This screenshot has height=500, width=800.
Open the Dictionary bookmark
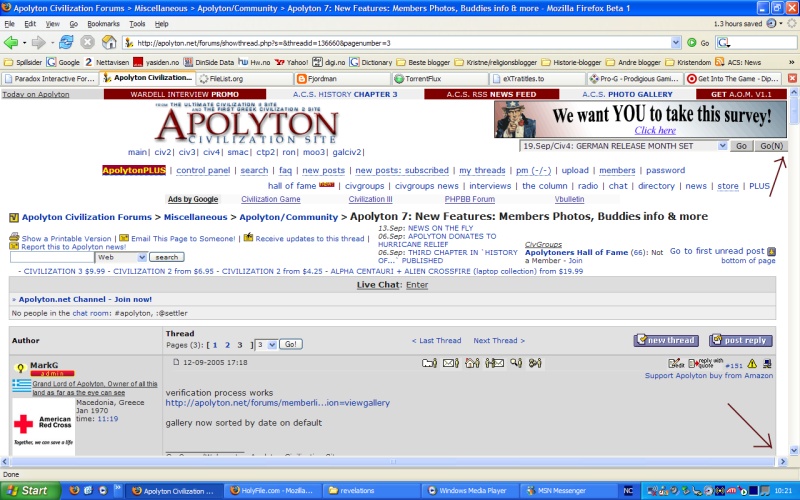(370, 62)
